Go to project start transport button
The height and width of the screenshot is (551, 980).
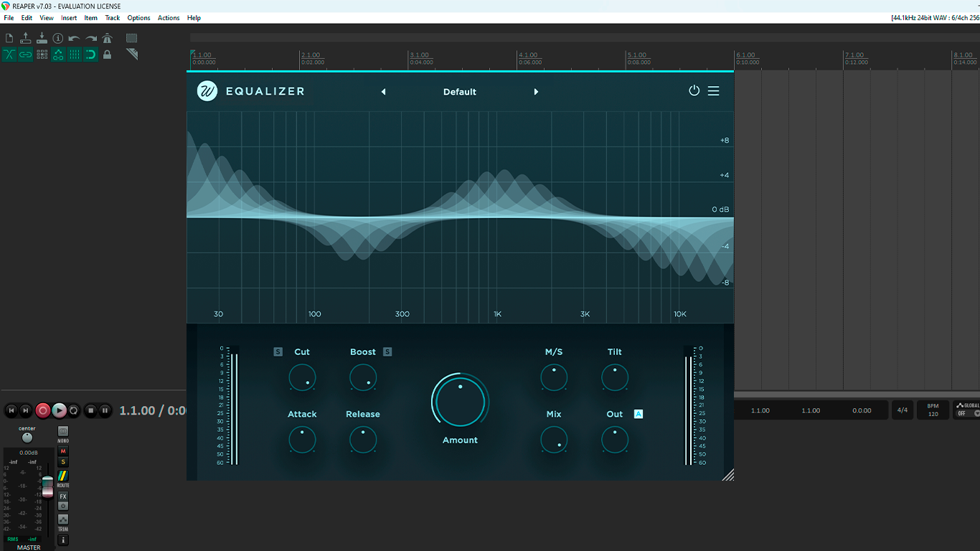tap(11, 410)
